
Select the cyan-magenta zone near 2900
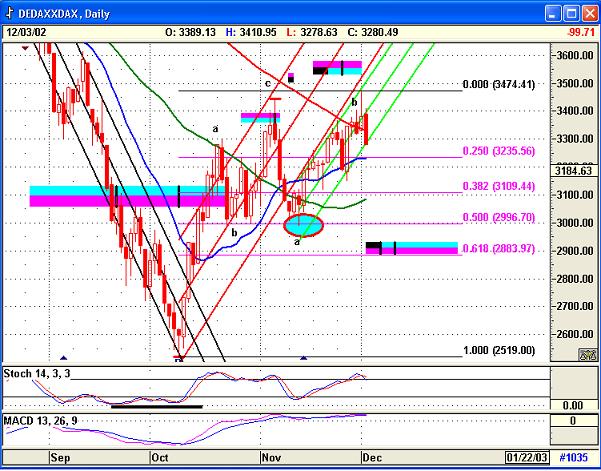click(x=412, y=248)
